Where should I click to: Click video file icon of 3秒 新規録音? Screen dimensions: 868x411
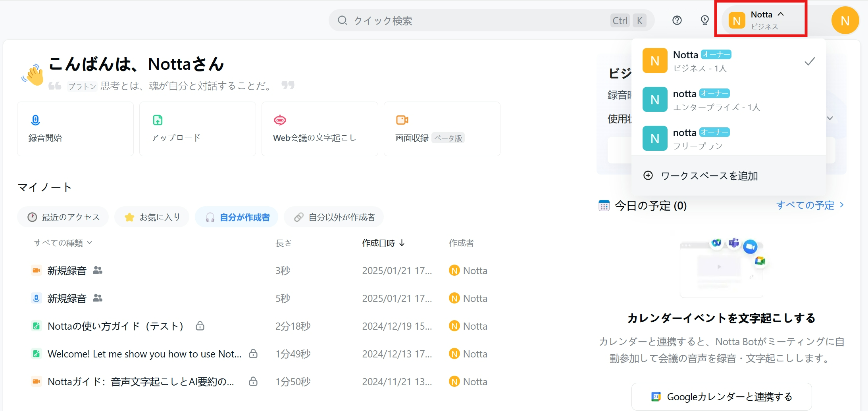pyautogui.click(x=36, y=271)
